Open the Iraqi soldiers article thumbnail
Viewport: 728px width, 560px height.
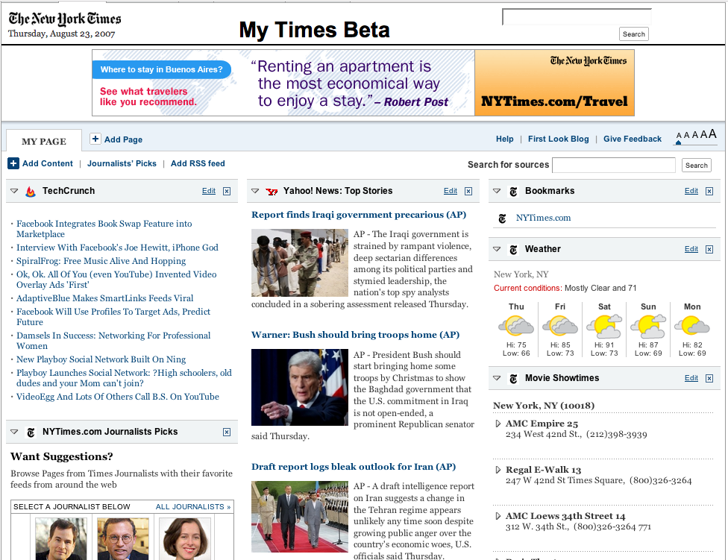click(x=299, y=262)
